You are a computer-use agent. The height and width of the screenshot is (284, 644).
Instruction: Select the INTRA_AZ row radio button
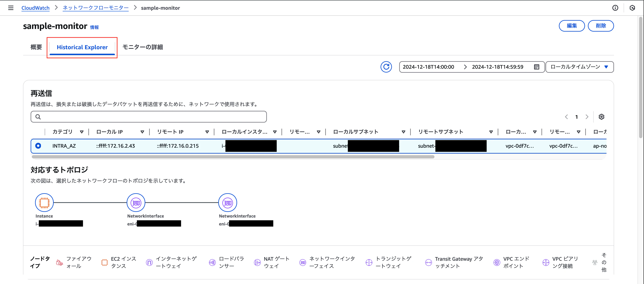(38, 146)
